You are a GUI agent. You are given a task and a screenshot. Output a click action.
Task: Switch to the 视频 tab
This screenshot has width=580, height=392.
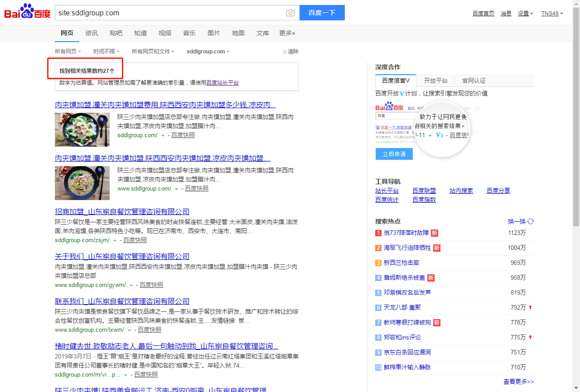point(165,33)
